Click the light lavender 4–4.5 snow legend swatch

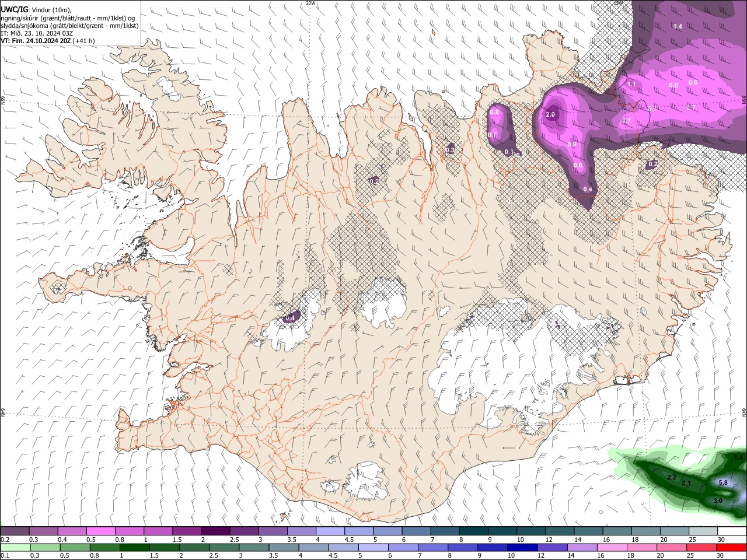(x=329, y=531)
